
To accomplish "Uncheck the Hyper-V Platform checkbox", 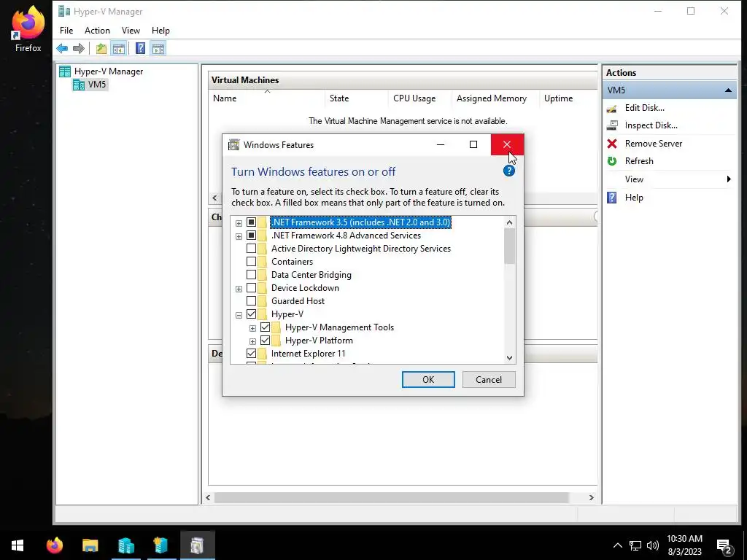I will coord(265,341).
